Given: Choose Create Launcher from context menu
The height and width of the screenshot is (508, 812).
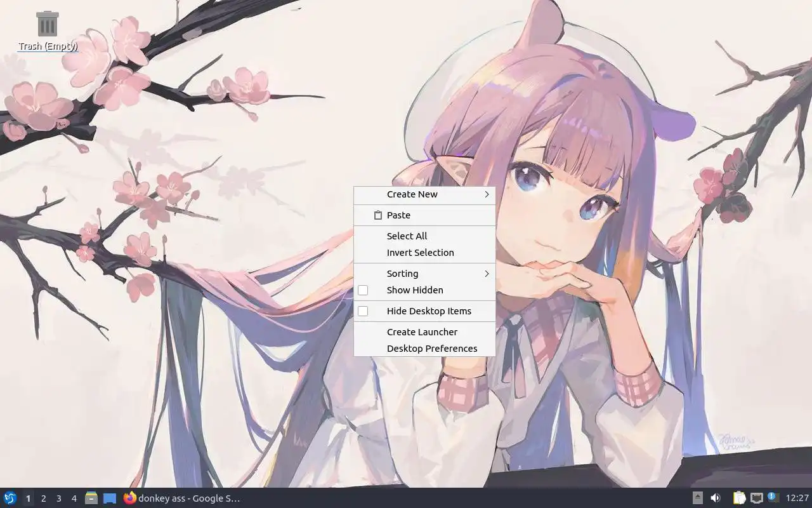Looking at the screenshot, I should tap(424, 332).
